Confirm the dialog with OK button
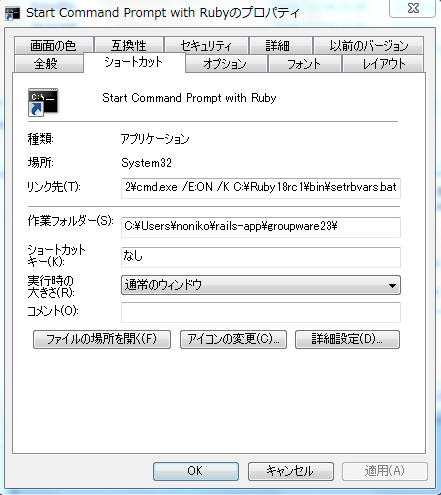 pyautogui.click(x=196, y=471)
